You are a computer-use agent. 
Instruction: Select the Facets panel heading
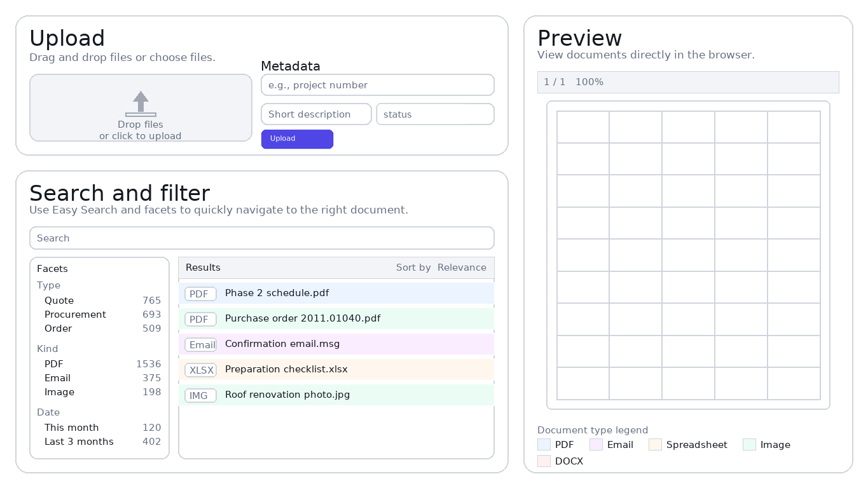point(52,269)
